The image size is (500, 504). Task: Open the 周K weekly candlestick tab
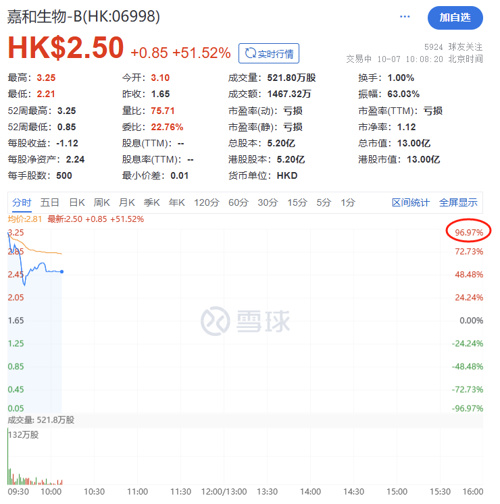point(102,202)
